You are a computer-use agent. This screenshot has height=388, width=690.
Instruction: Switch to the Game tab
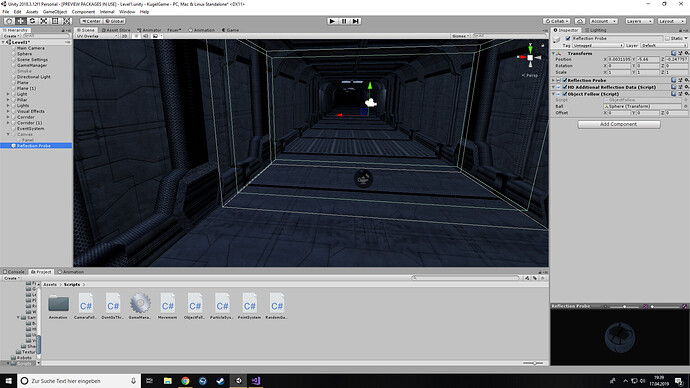coord(230,30)
